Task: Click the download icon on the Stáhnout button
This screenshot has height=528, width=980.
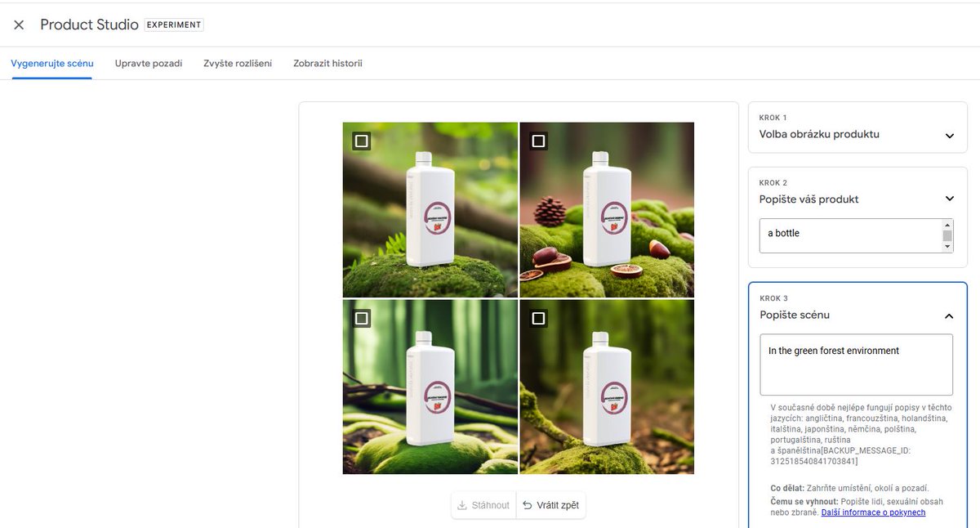Action: point(462,505)
